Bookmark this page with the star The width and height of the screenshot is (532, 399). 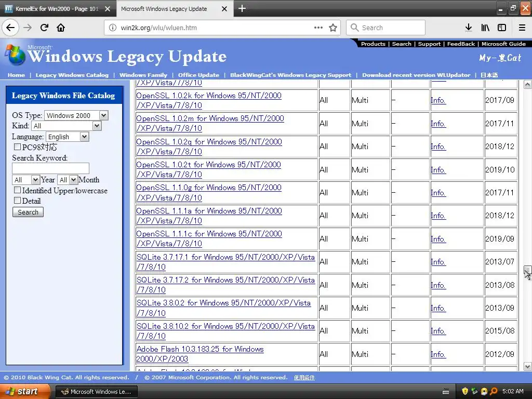coord(333,28)
